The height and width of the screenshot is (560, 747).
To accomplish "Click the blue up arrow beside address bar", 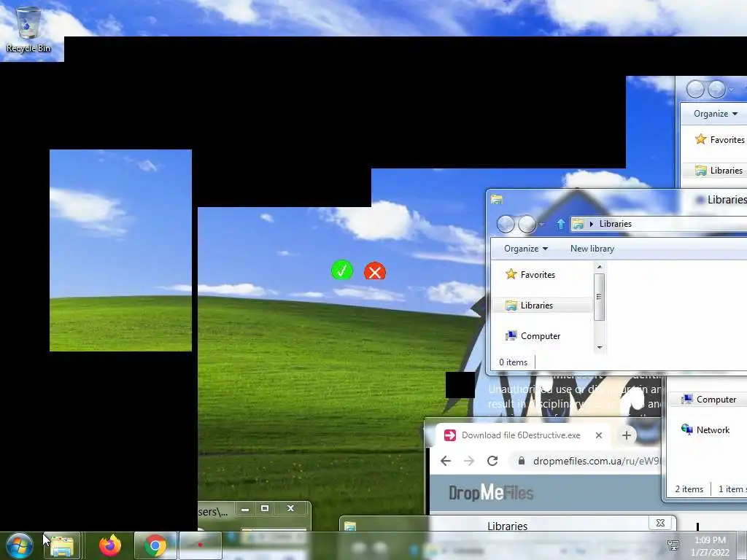I will pyautogui.click(x=561, y=224).
